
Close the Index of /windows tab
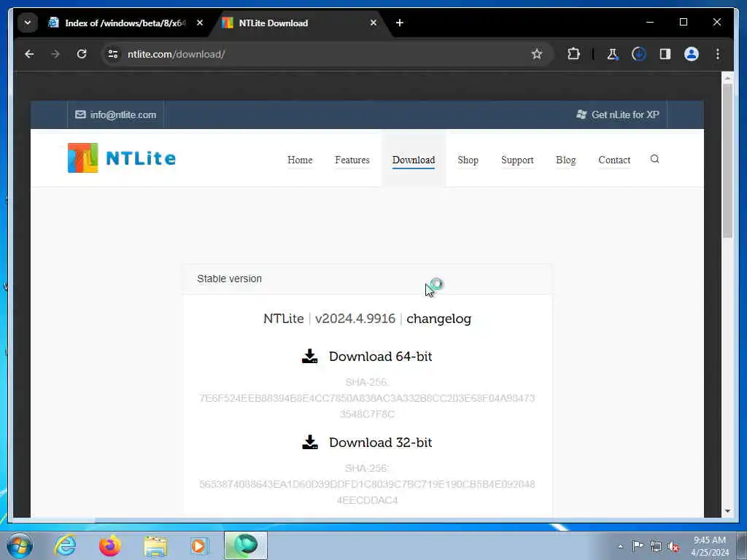[x=200, y=23]
